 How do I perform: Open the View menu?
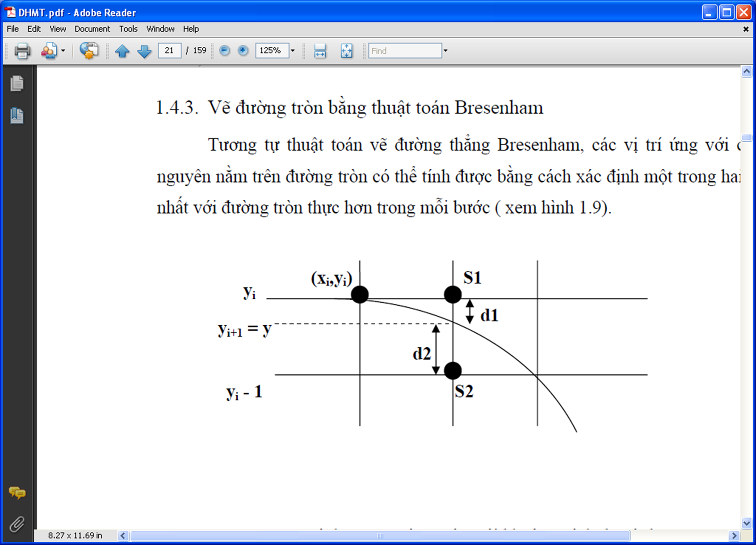coord(58,29)
